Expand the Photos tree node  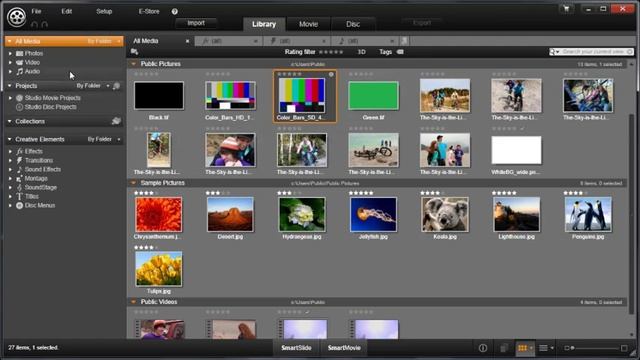tap(10, 53)
